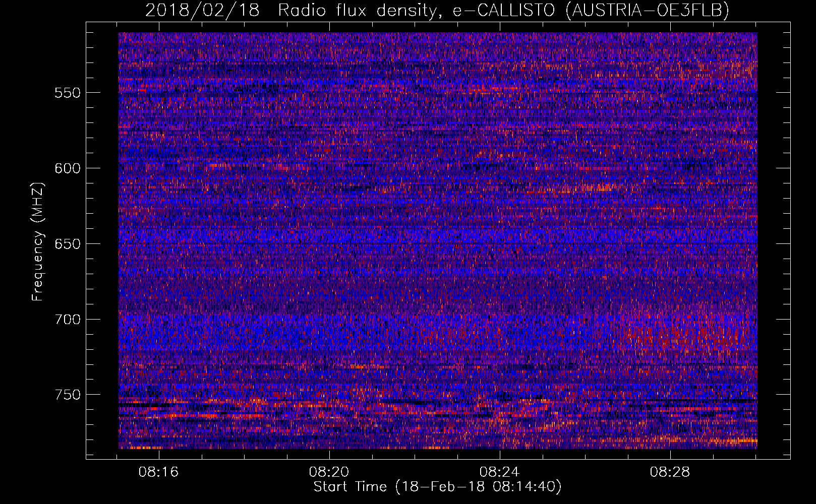Click the 08:20 time tick label

click(329, 472)
